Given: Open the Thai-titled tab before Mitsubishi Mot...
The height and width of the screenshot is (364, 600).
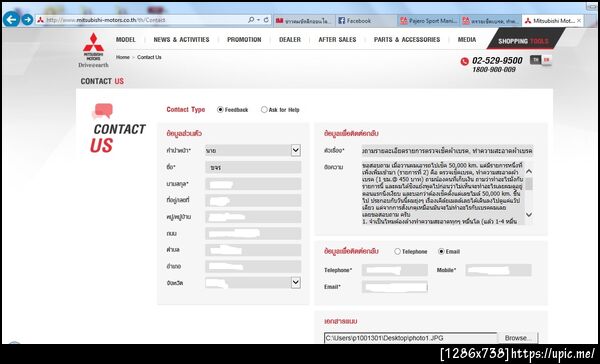Looking at the screenshot, I should [x=491, y=21].
